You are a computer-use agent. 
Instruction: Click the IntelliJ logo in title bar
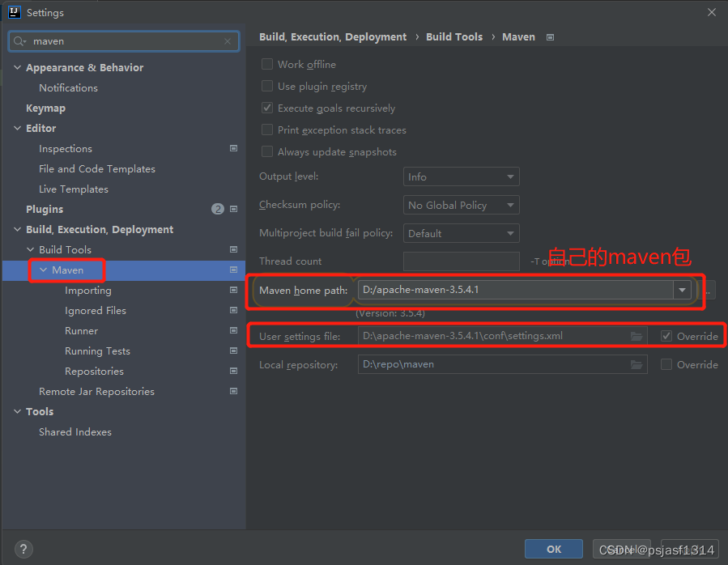click(15, 12)
